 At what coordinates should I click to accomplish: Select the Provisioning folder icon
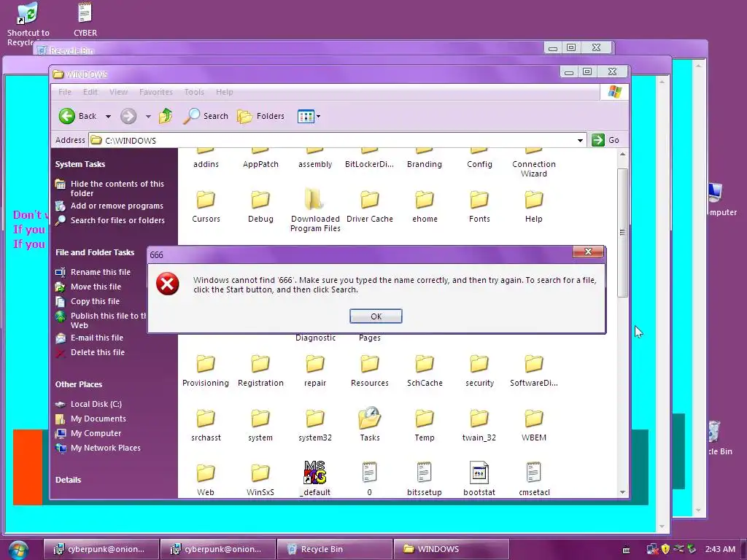(206, 364)
